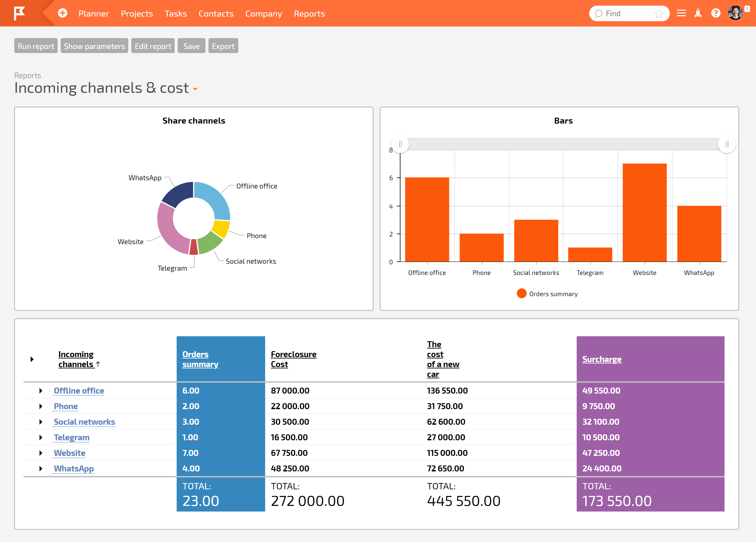Click Show parameters button
Screen dimensions: 756x542
(94, 46)
